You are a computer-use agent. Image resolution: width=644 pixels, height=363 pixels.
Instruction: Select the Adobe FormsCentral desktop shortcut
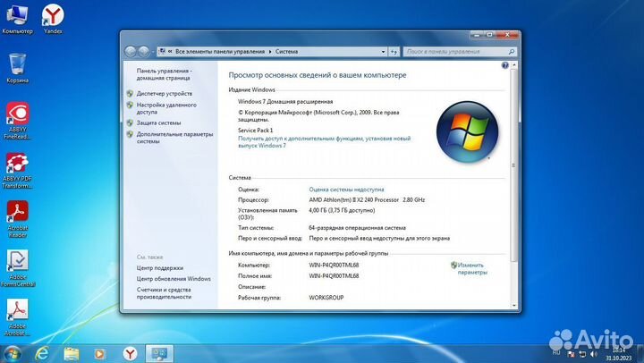pos(17,268)
